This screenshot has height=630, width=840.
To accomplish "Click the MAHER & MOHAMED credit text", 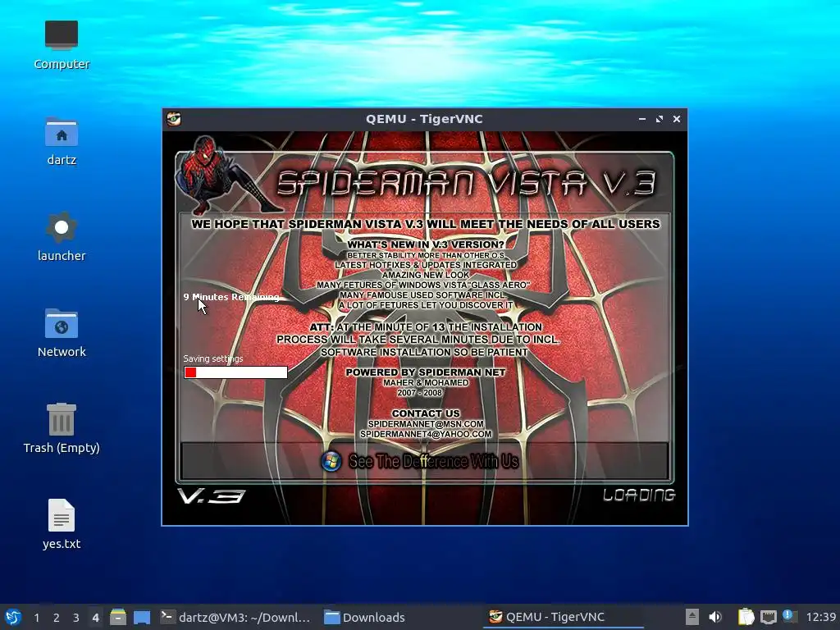I will click(426, 382).
